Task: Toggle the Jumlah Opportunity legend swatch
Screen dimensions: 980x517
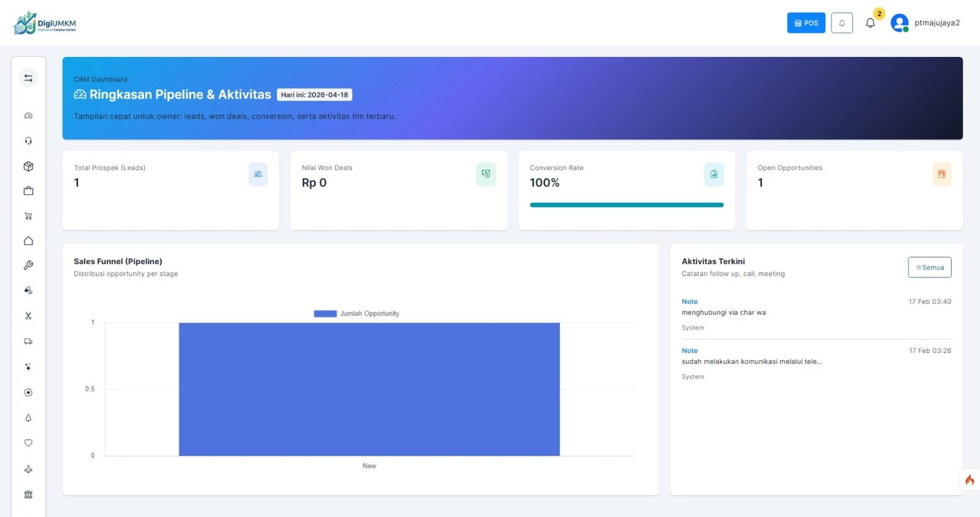Action: click(x=325, y=314)
